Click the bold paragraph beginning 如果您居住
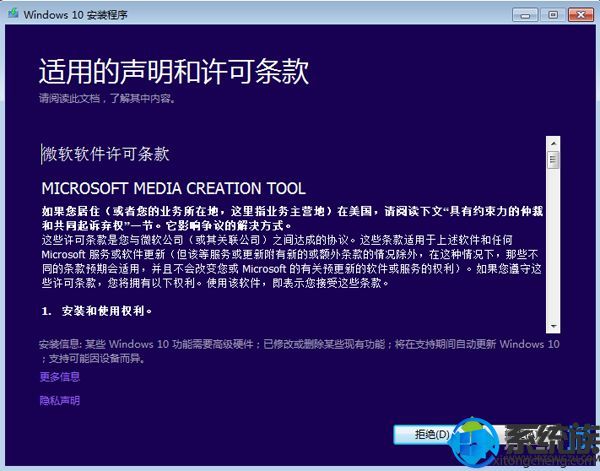 [x=292, y=218]
